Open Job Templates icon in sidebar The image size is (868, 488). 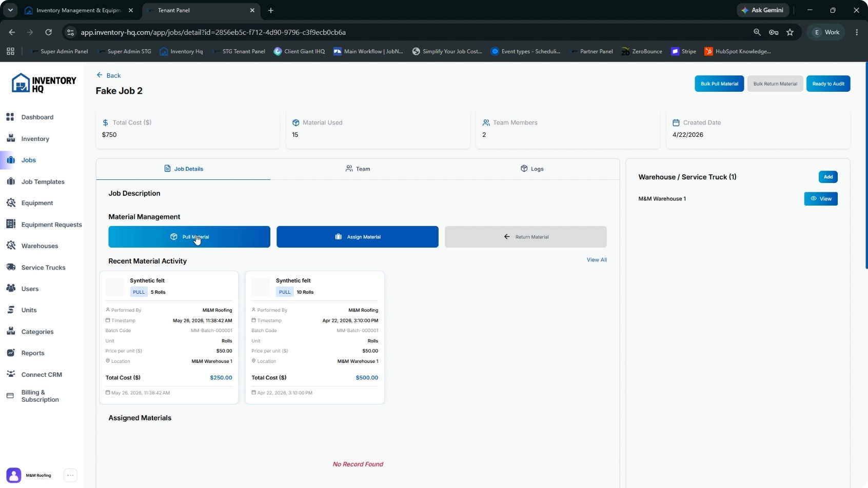pyautogui.click(x=10, y=181)
